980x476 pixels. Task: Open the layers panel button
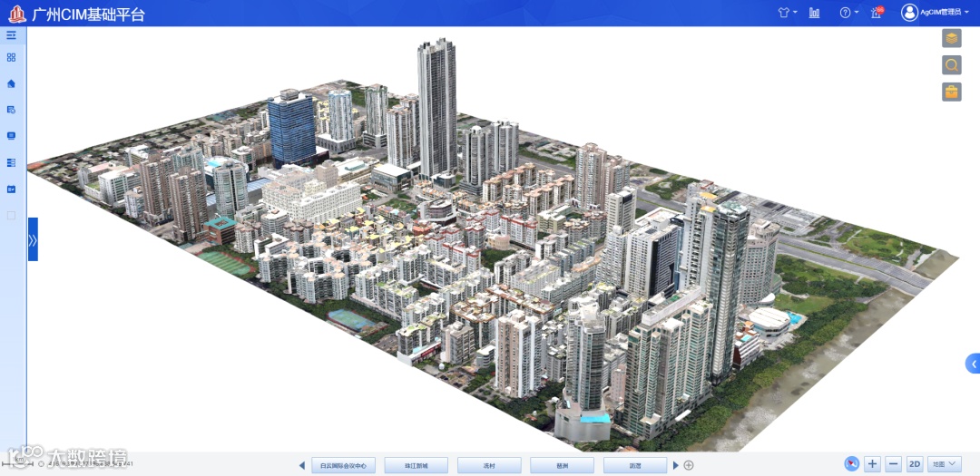coord(952,38)
